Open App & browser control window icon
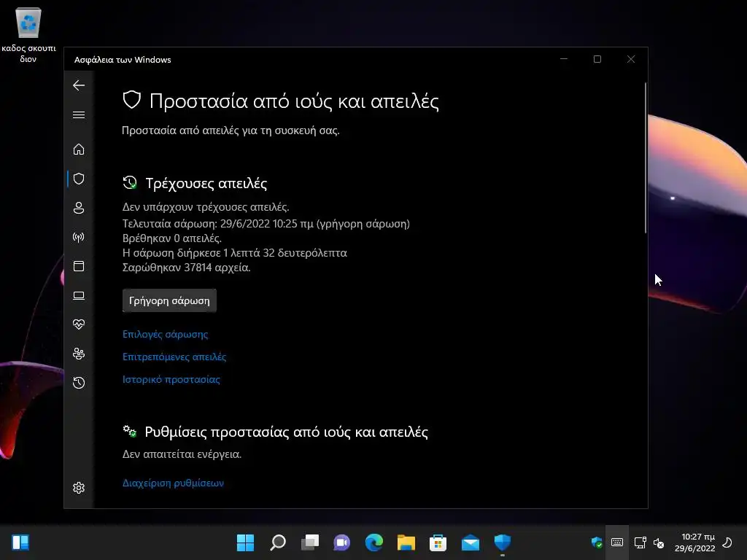 coord(79,266)
